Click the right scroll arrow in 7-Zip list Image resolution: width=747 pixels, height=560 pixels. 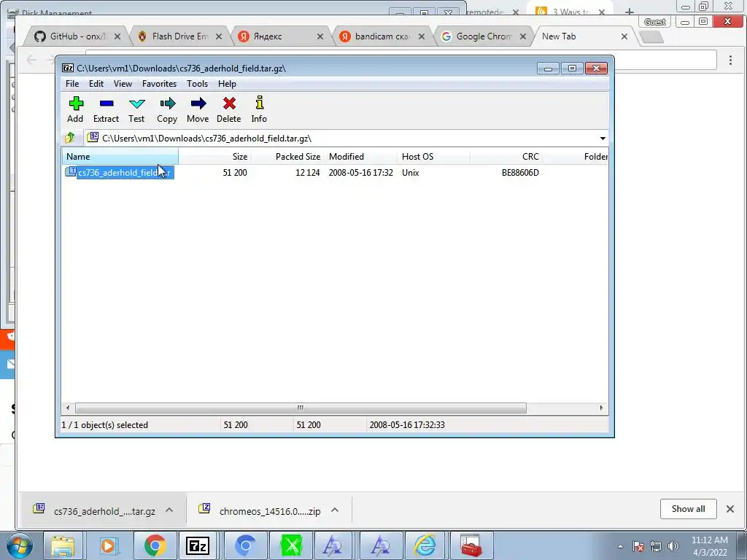coord(601,408)
